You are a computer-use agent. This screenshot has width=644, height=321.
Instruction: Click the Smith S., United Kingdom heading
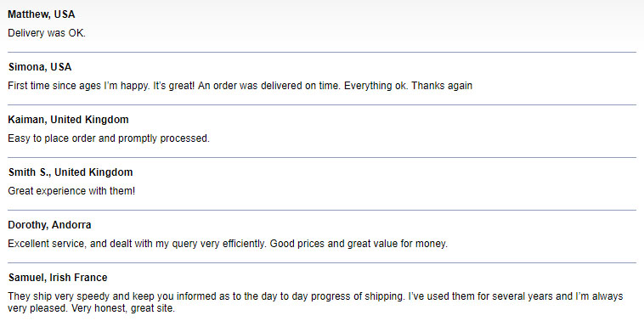click(71, 172)
